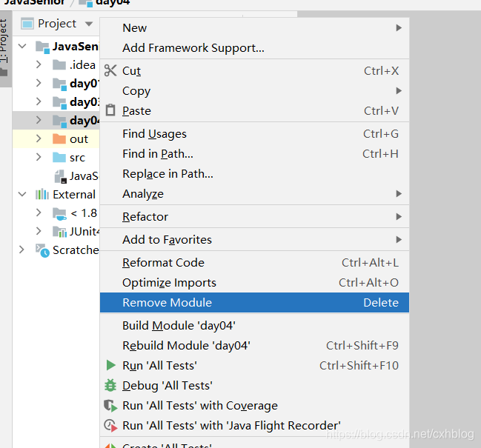
Task: Click the JDK 1.8 library icon
Action: 59,213
